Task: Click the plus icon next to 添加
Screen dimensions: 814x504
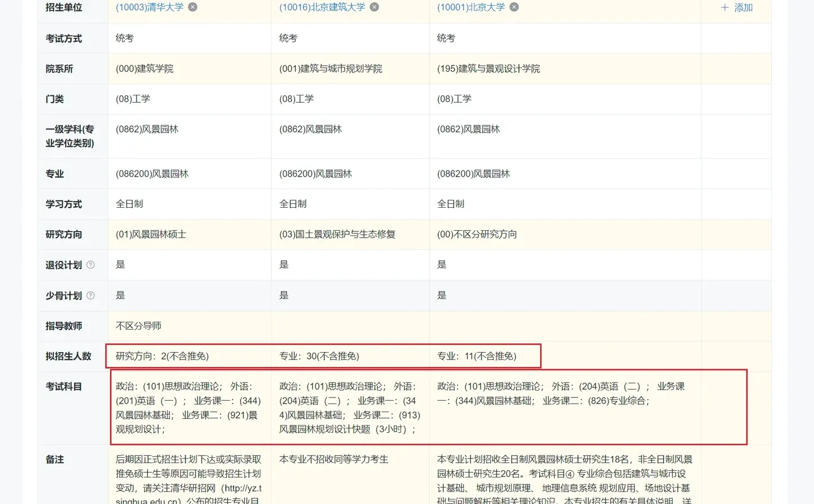Action: click(x=724, y=8)
